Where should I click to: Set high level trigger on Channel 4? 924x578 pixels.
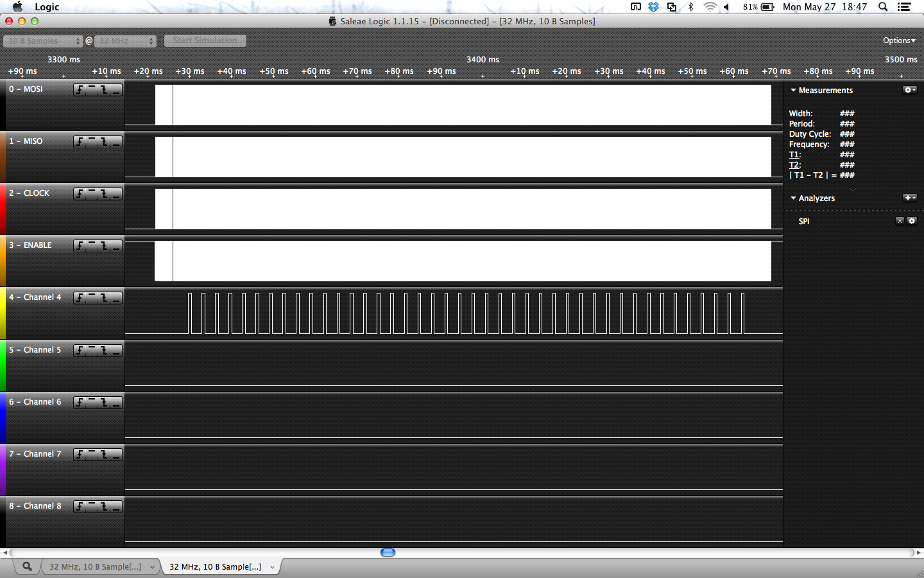pyautogui.click(x=92, y=298)
